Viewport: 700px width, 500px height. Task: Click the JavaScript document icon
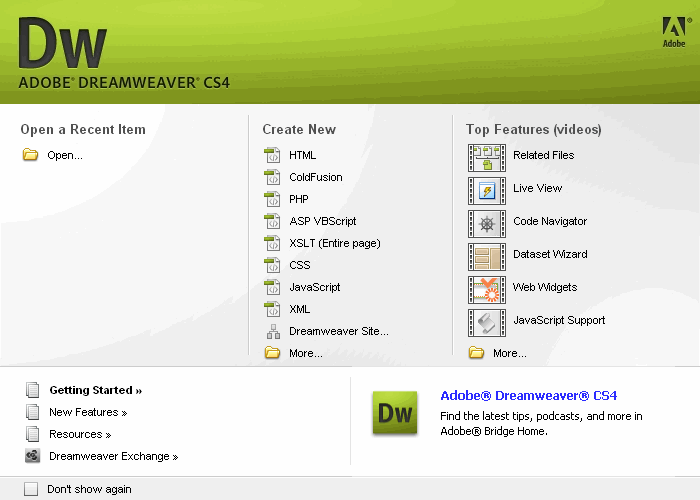[272, 287]
